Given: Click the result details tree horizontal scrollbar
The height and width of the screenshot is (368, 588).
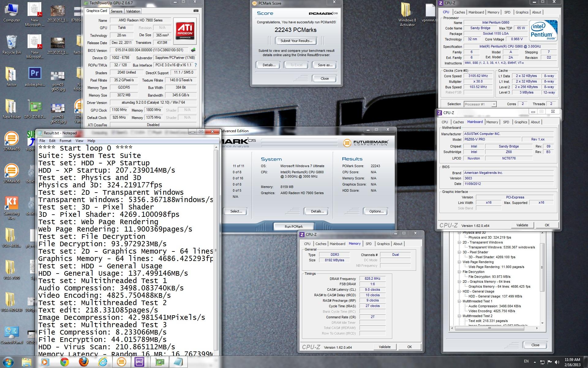Looking at the screenshot, I should click(494, 328).
